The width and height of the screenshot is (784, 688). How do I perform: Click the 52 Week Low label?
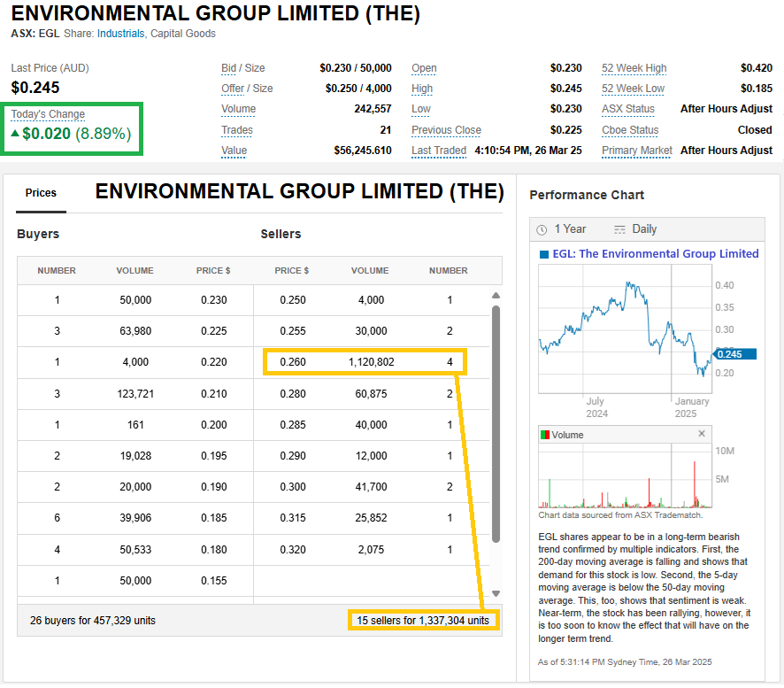pyautogui.click(x=633, y=89)
